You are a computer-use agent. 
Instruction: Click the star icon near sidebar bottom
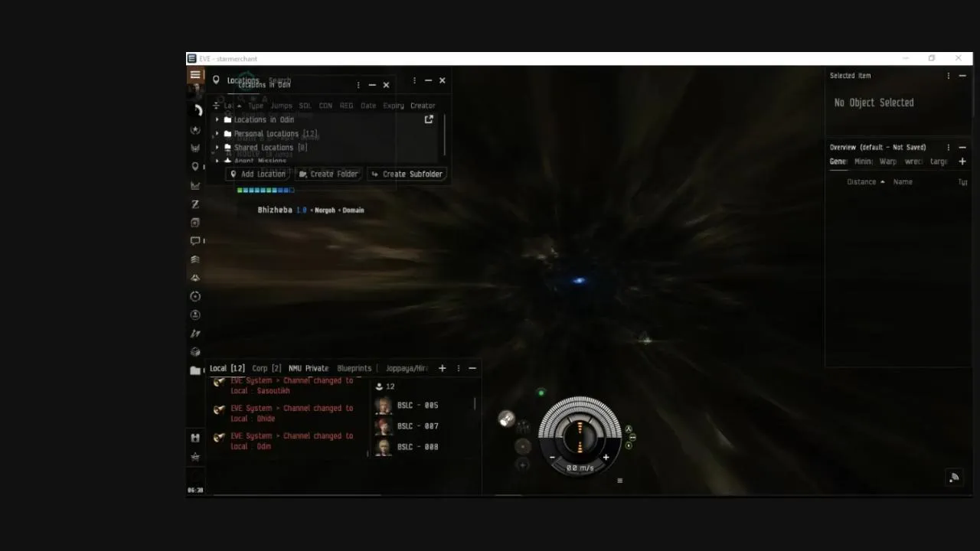point(195,456)
